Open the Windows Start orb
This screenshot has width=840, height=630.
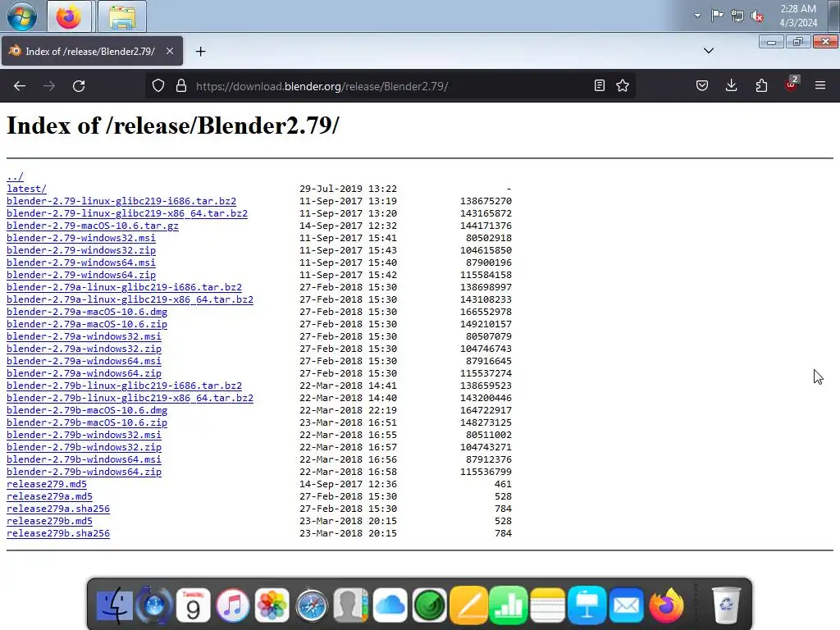point(22,16)
